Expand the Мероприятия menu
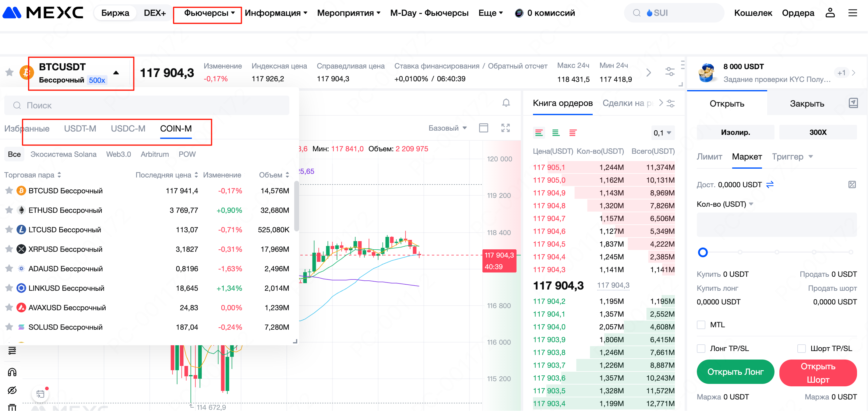Image resolution: width=868 pixels, height=411 pixels. tap(348, 13)
